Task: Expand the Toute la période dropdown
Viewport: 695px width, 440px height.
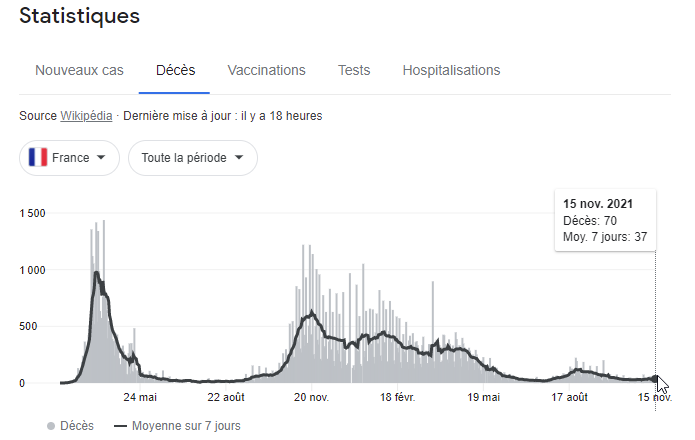Action: [x=192, y=158]
